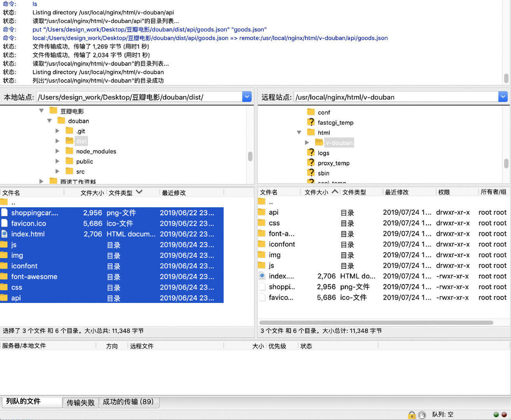Viewport: 511px width, 420px height.
Task: Click local favicon.ico file icon
Action: (4, 223)
